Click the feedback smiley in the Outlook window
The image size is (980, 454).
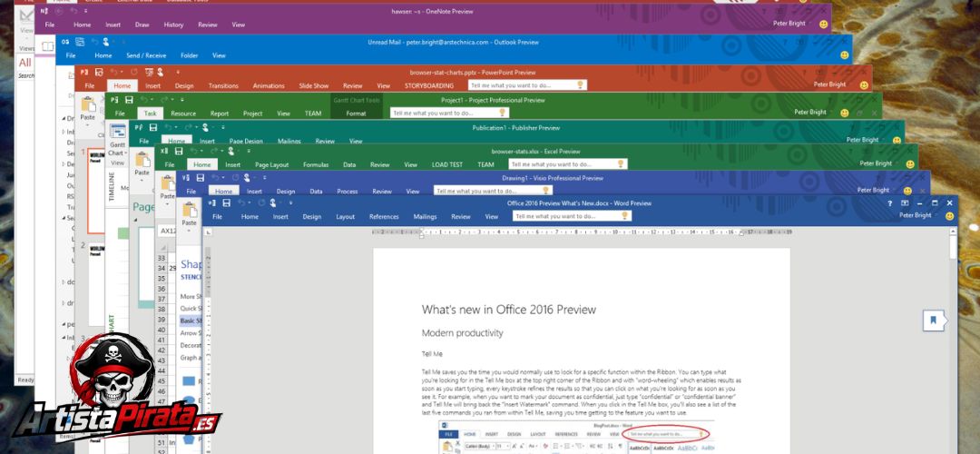(x=845, y=55)
